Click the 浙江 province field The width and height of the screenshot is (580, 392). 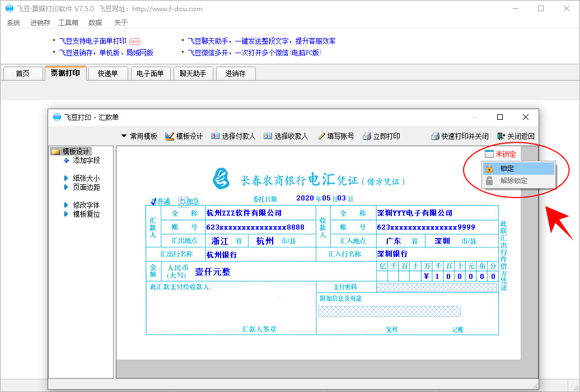click(219, 241)
